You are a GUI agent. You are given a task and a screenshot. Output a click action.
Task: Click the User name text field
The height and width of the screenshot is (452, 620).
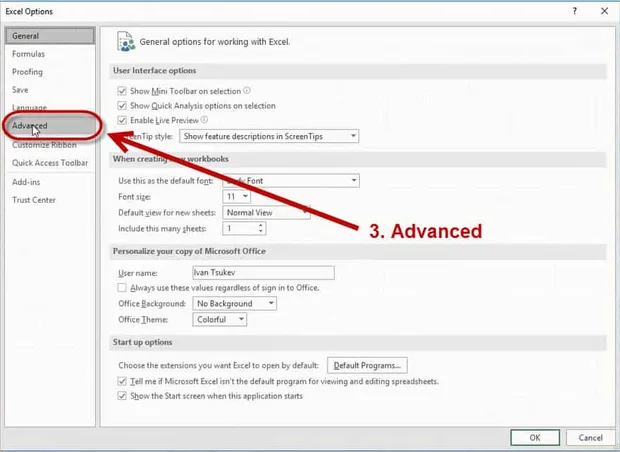[263, 273]
